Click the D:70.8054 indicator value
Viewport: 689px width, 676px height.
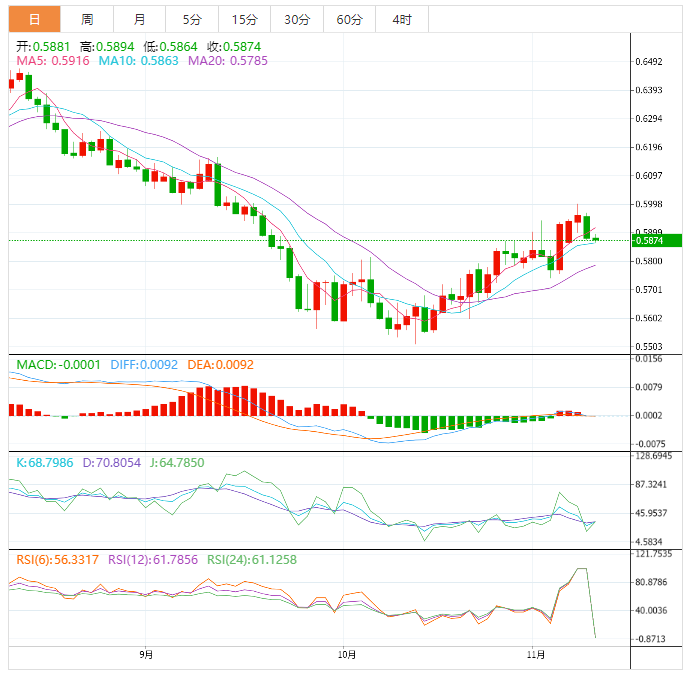[112, 463]
